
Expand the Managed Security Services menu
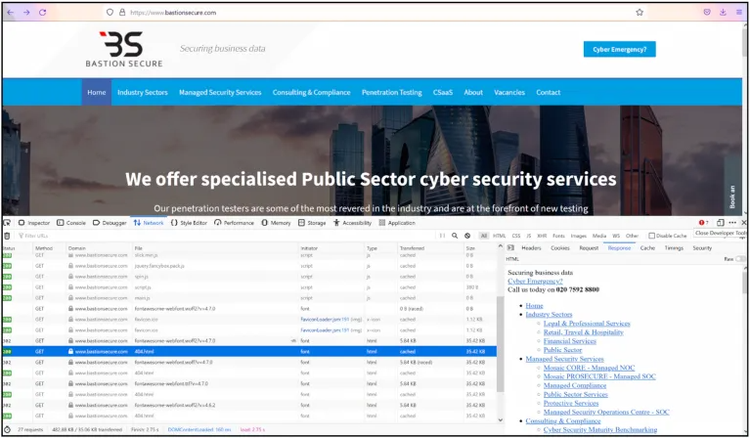(220, 92)
